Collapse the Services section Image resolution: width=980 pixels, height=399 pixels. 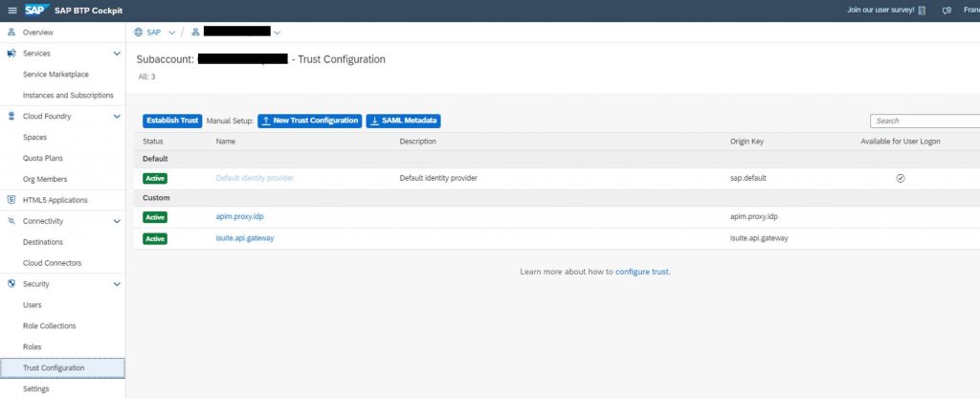click(x=117, y=54)
